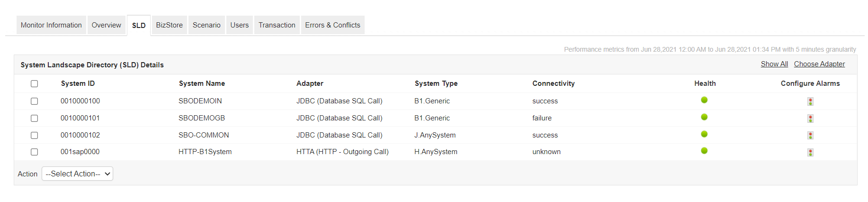Open alarm configuration for SBODEMOGB system
Viewport: 868px width, 202px height.
pos(810,119)
